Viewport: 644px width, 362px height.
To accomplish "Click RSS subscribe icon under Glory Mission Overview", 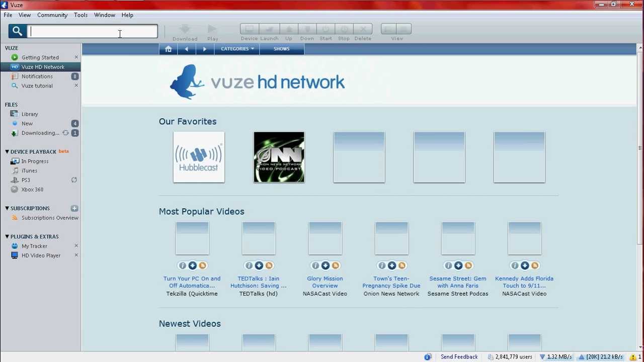I will (335, 265).
